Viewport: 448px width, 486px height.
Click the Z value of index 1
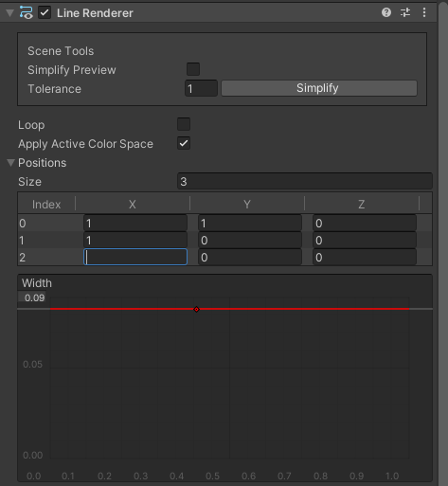point(365,241)
